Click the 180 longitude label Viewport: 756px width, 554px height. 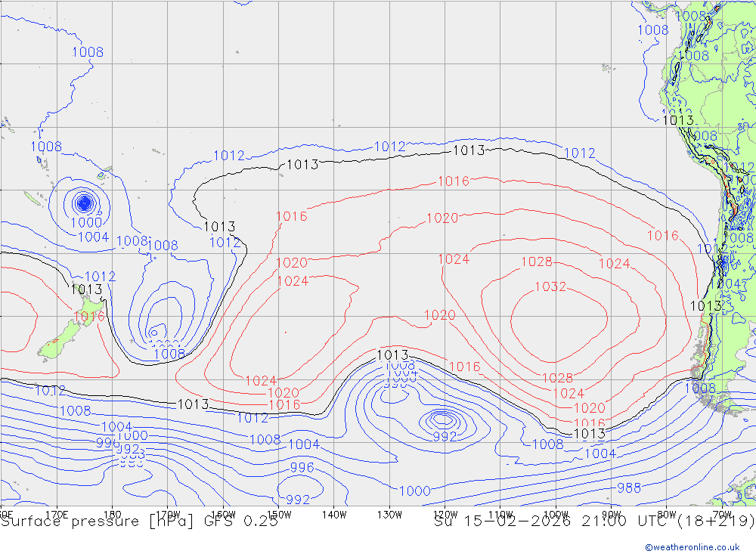113,515
